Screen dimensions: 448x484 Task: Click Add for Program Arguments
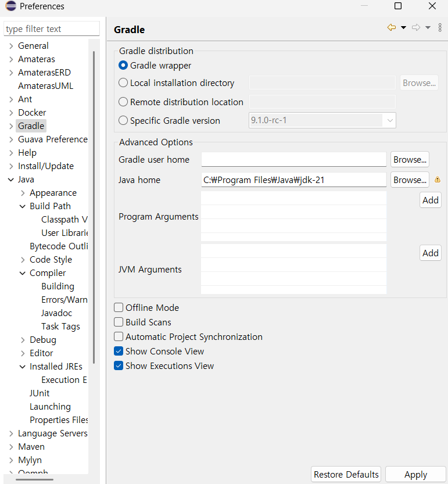point(431,200)
